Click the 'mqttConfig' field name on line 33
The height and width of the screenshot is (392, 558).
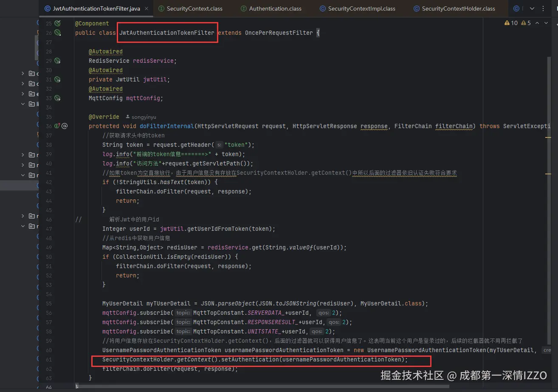point(143,98)
